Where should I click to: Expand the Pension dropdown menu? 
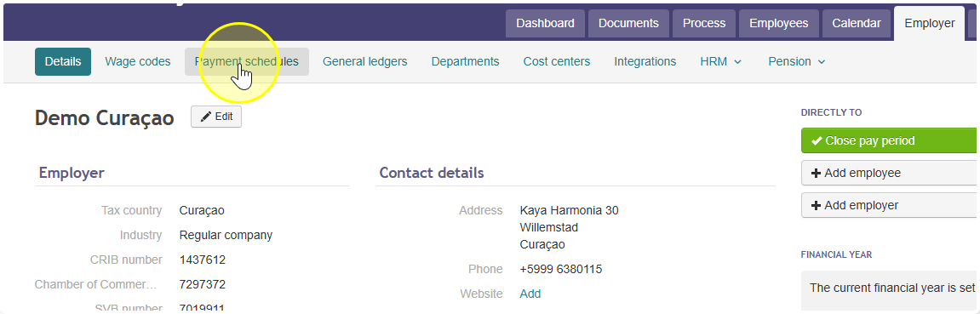click(797, 62)
